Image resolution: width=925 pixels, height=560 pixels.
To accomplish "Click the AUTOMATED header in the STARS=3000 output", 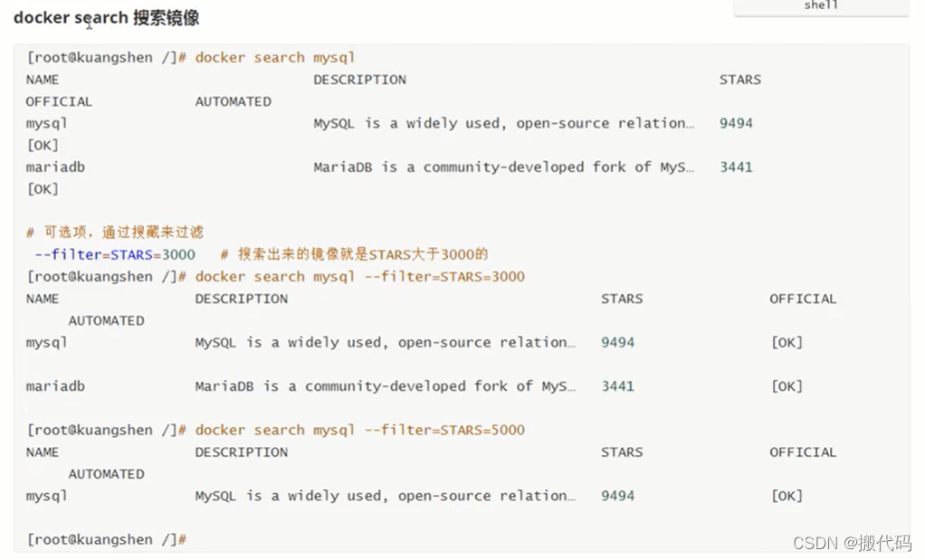I will click(106, 320).
